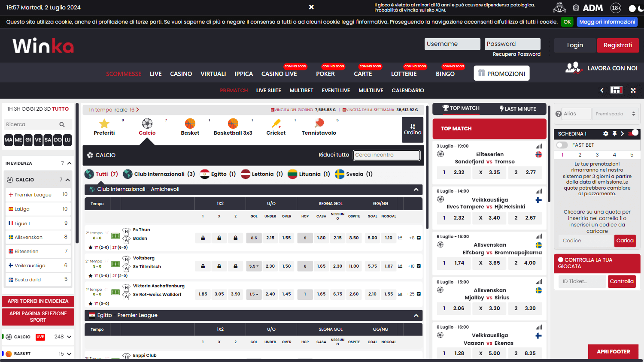This screenshot has height=362, width=644.
Task: Select the Calcio soccer ball sport icon
Action: [x=147, y=124]
